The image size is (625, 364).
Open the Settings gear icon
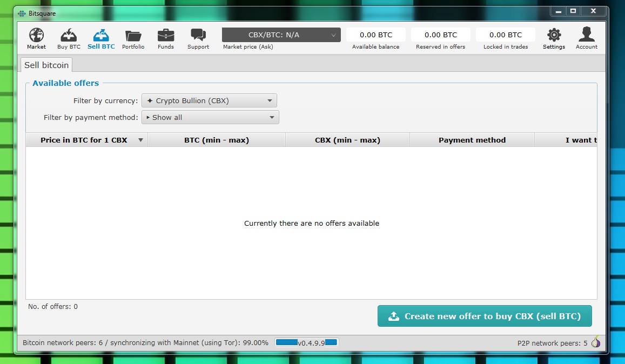[554, 35]
